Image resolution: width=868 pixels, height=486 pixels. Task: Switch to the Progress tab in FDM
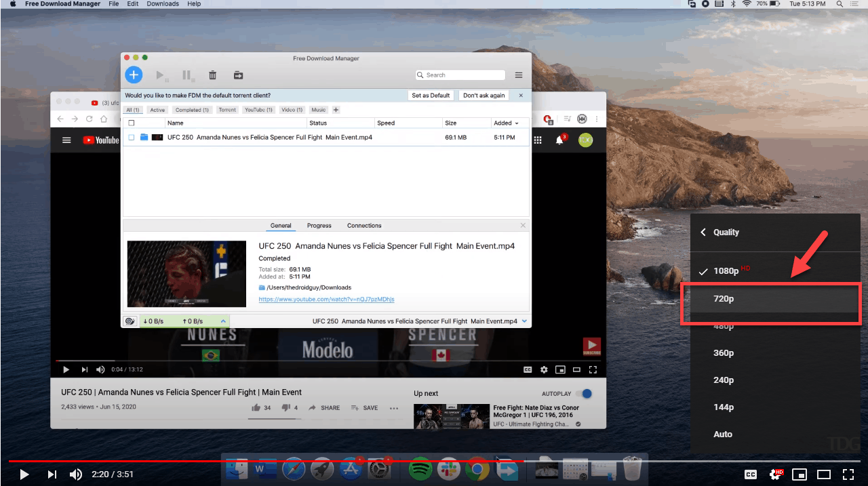coord(319,226)
